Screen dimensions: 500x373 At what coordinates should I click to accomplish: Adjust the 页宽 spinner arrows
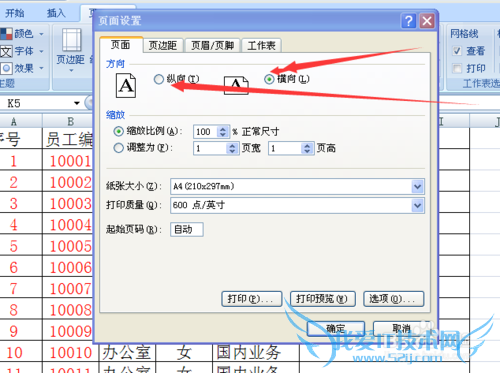(232, 148)
